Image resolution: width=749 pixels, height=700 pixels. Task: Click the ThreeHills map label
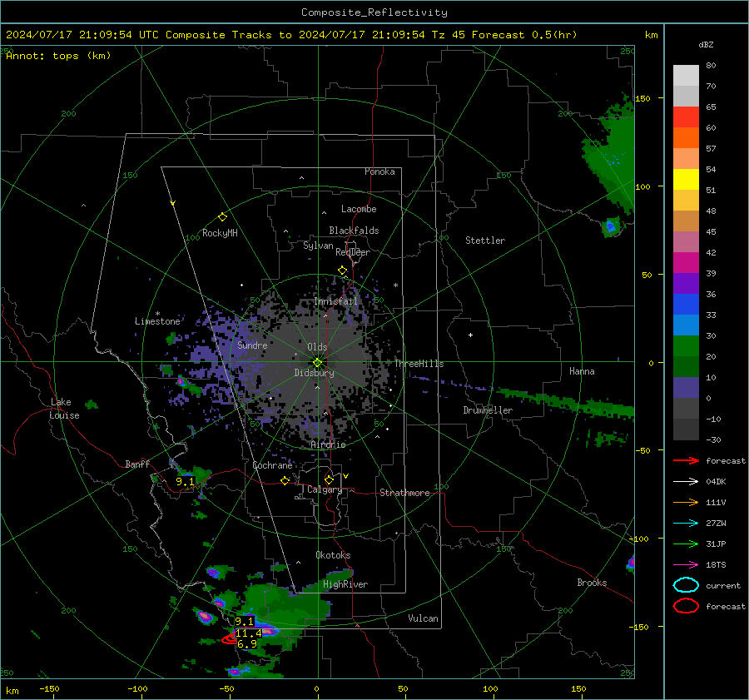419,364
